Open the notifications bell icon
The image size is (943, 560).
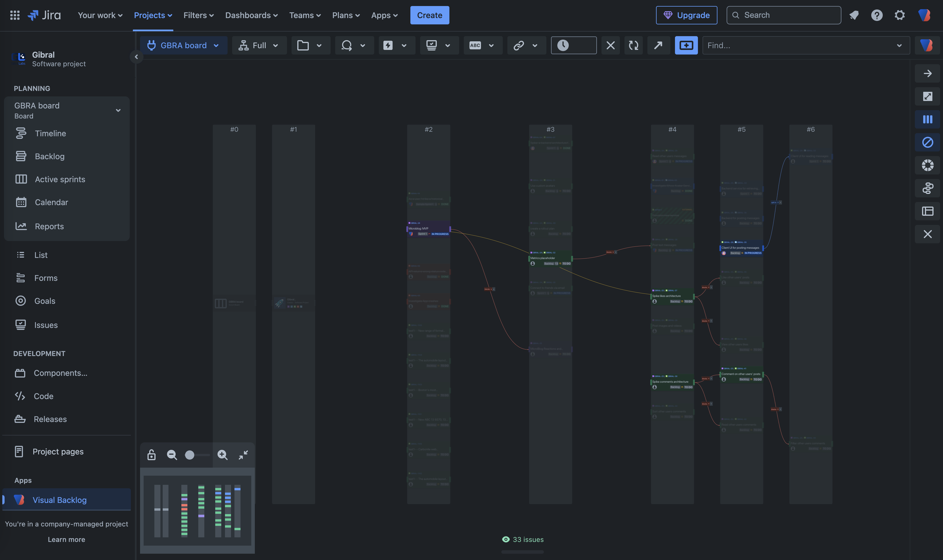coord(854,15)
